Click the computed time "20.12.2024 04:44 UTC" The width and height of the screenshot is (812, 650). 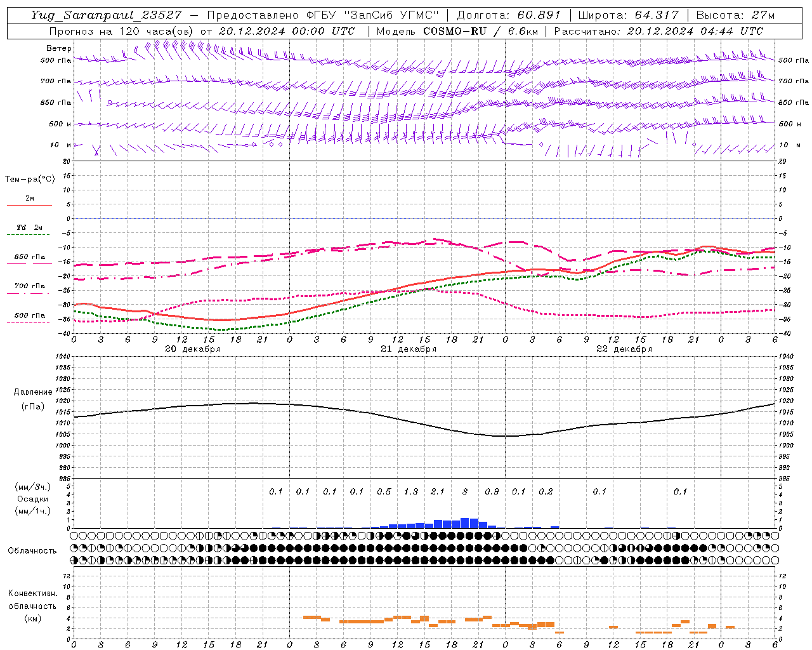[x=695, y=31]
